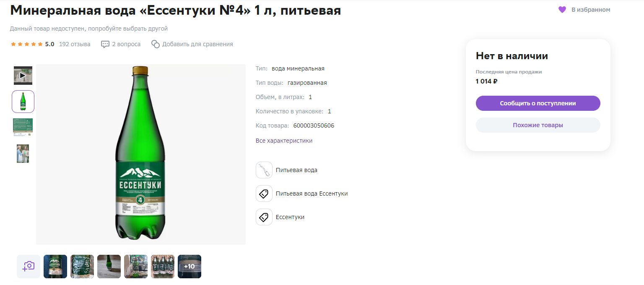This screenshot has width=644, height=285.
Task: Select the green bottle gallery thumbnail
Action: pos(23,102)
